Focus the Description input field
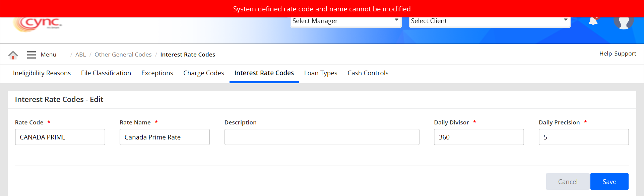 point(322,137)
